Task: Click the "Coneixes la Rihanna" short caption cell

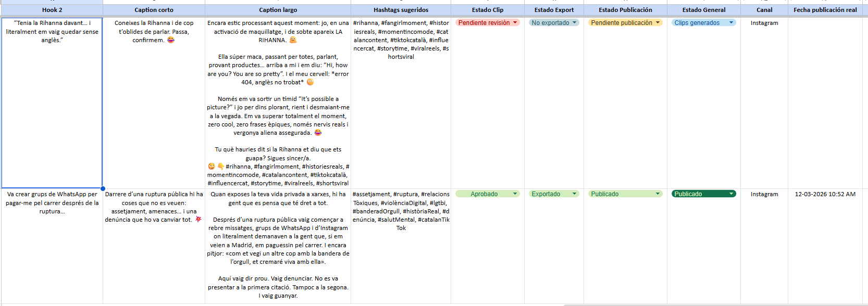Action: [154, 103]
